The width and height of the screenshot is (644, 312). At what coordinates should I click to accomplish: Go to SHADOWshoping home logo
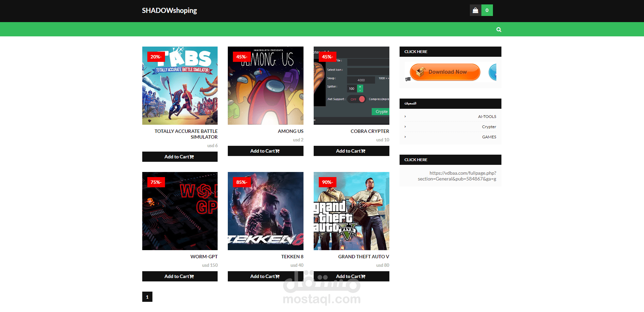tap(169, 11)
